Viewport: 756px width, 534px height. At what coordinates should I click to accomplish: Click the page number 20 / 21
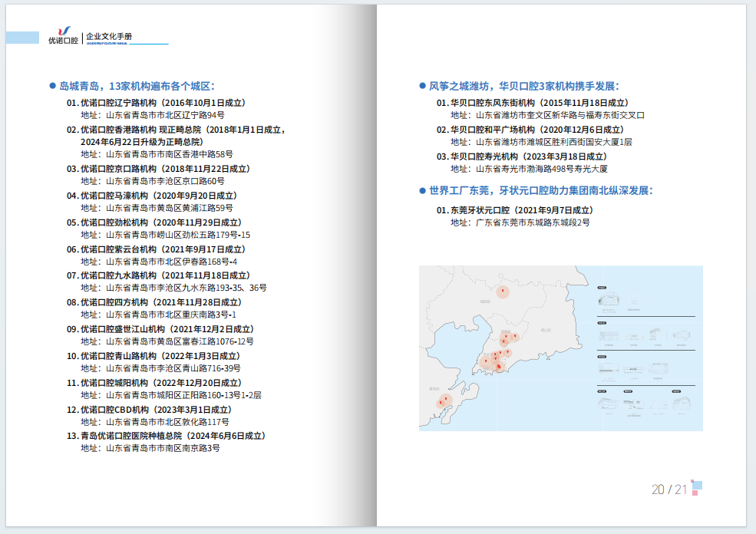tap(669, 489)
